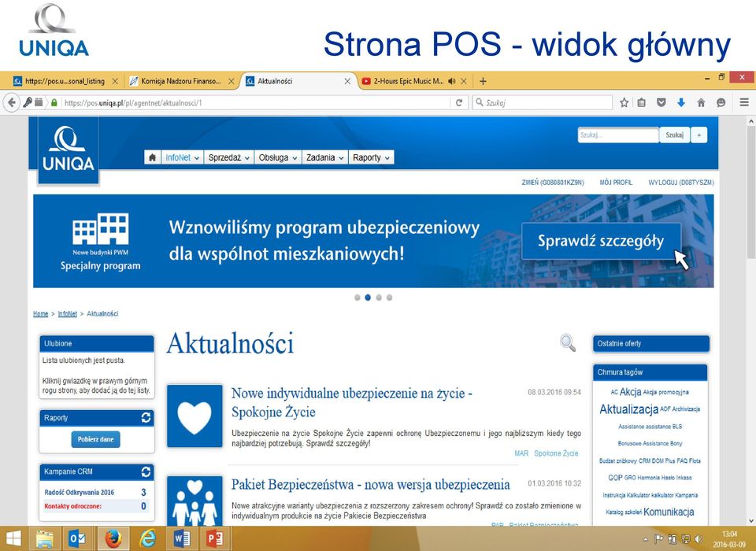
Task: Open the MÓJ PROFIL link
Action: click(x=616, y=182)
